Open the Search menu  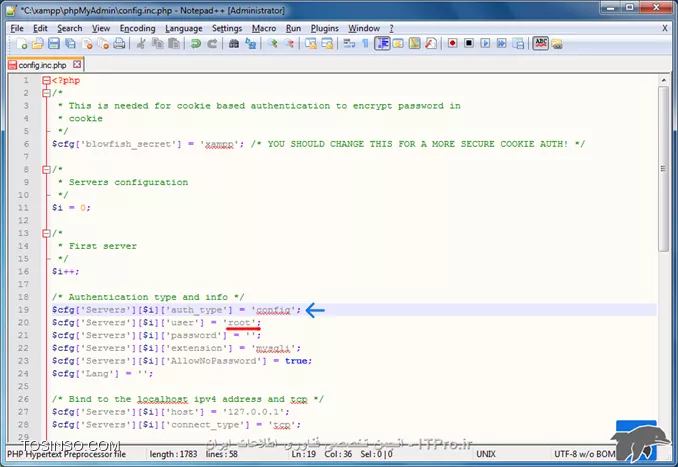(x=70, y=29)
